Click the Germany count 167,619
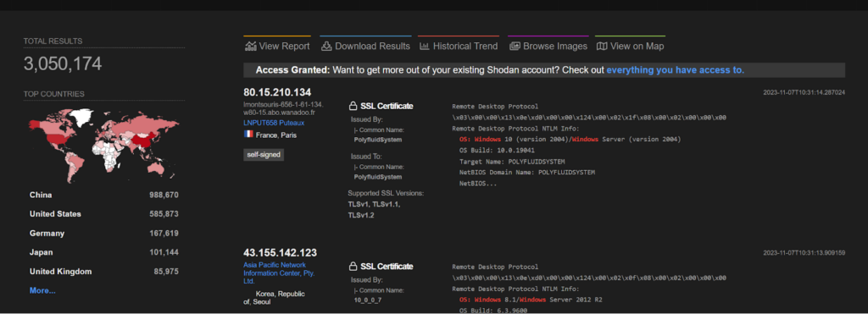This screenshot has width=868, height=314. coord(164,234)
